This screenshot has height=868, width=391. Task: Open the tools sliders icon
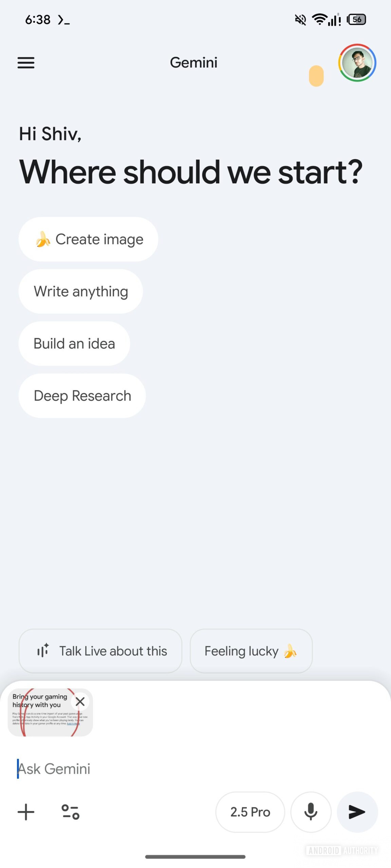click(x=71, y=812)
